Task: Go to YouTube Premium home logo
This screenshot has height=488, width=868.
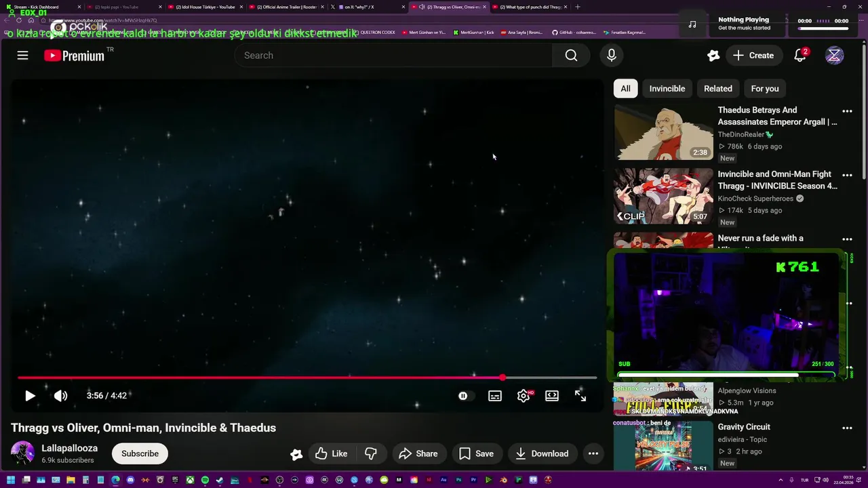Action: tap(75, 56)
